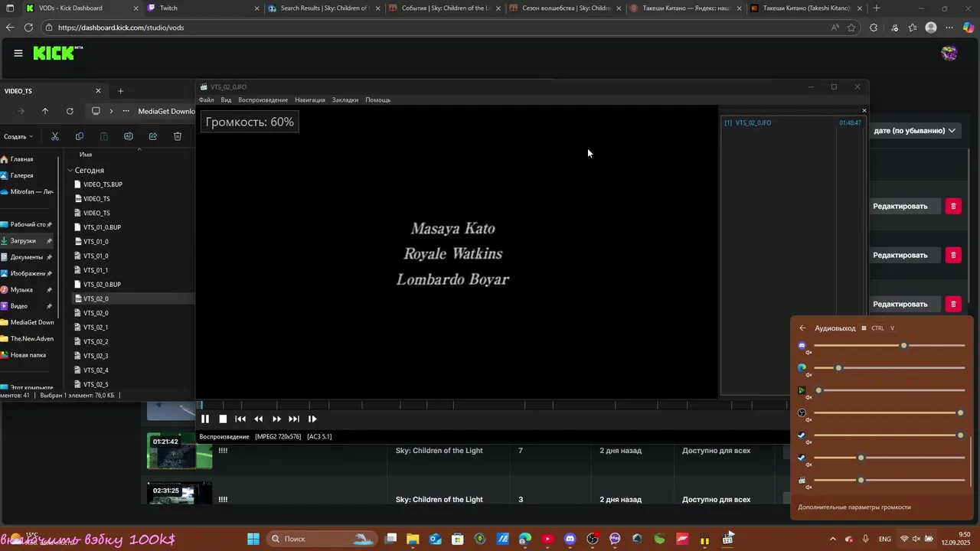980x551 pixels.
Task: Select the file VTS_02_0.BUP
Action: [102, 285]
